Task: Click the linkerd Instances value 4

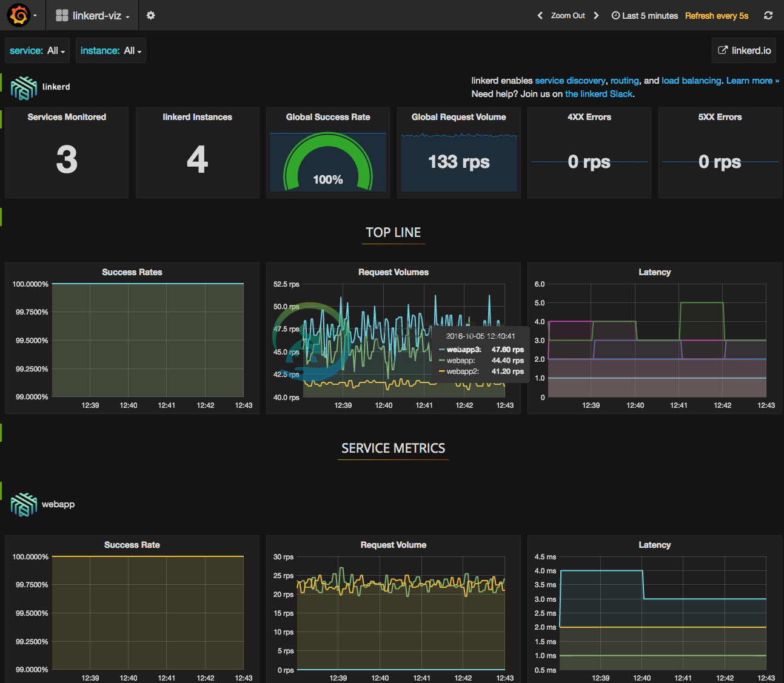Action: click(x=198, y=160)
